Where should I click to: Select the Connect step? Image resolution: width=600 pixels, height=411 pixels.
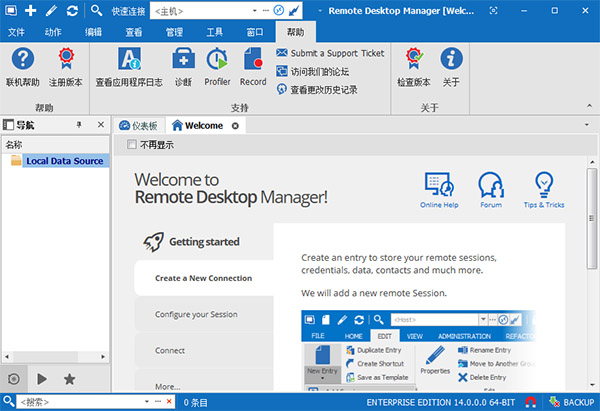pyautogui.click(x=204, y=351)
